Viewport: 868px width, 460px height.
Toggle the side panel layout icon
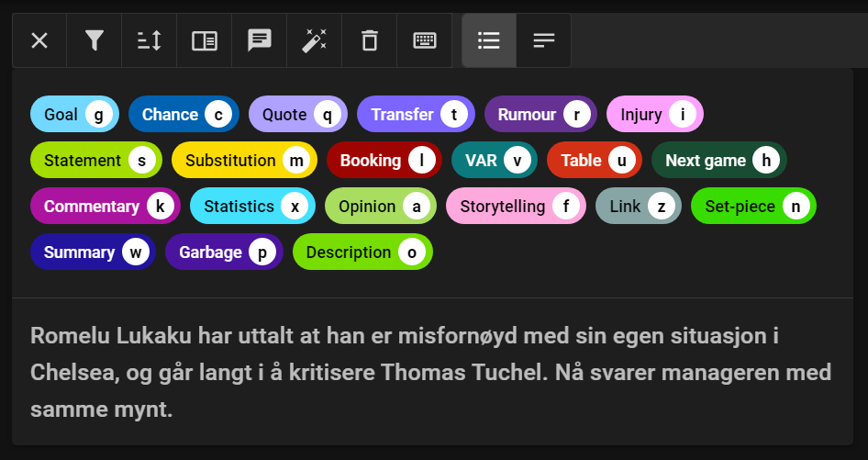click(x=205, y=40)
